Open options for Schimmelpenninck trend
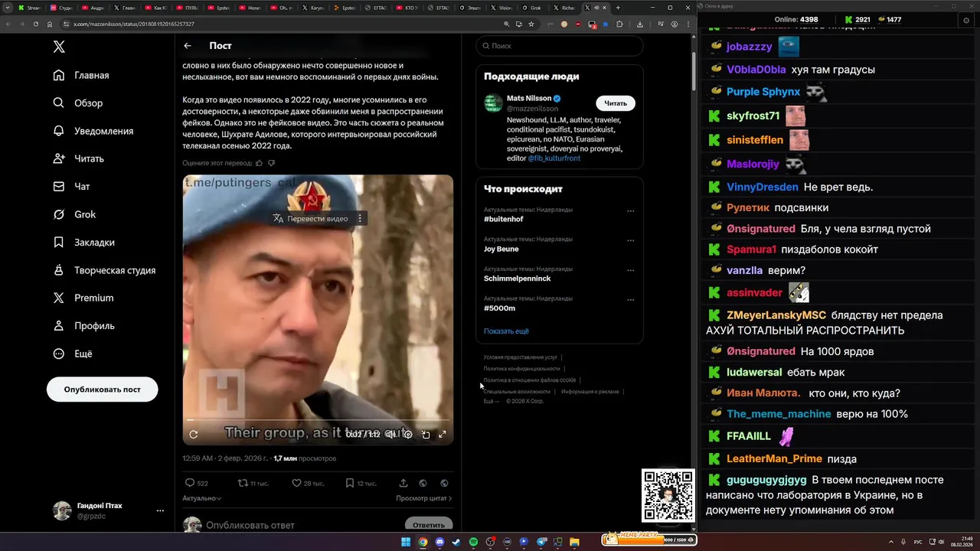Image resolution: width=980 pixels, height=551 pixels. [630, 270]
